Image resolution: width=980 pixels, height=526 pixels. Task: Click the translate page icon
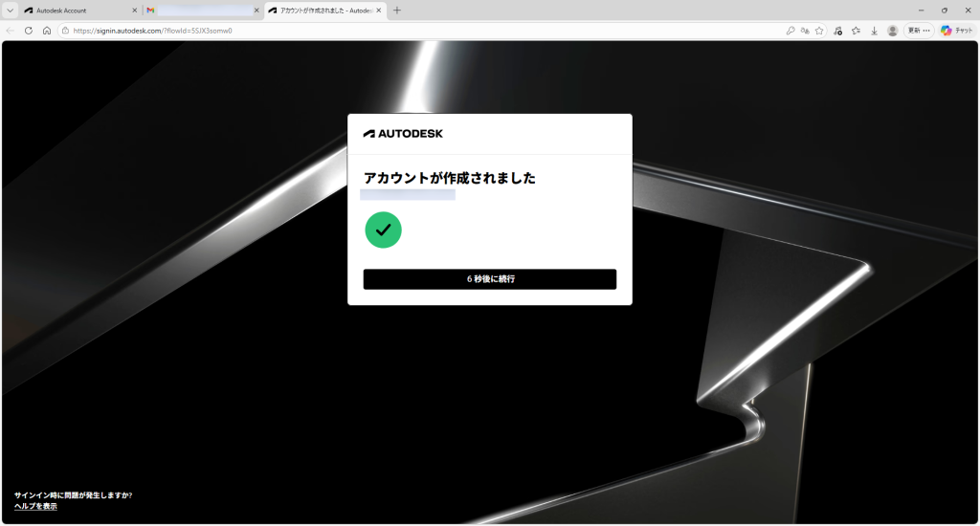[x=805, y=31]
